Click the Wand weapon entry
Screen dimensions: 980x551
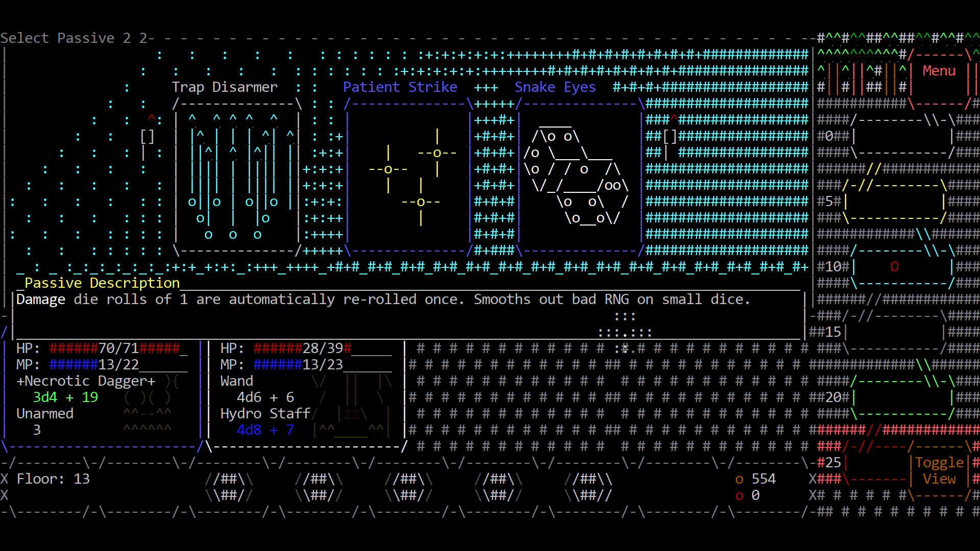point(237,381)
